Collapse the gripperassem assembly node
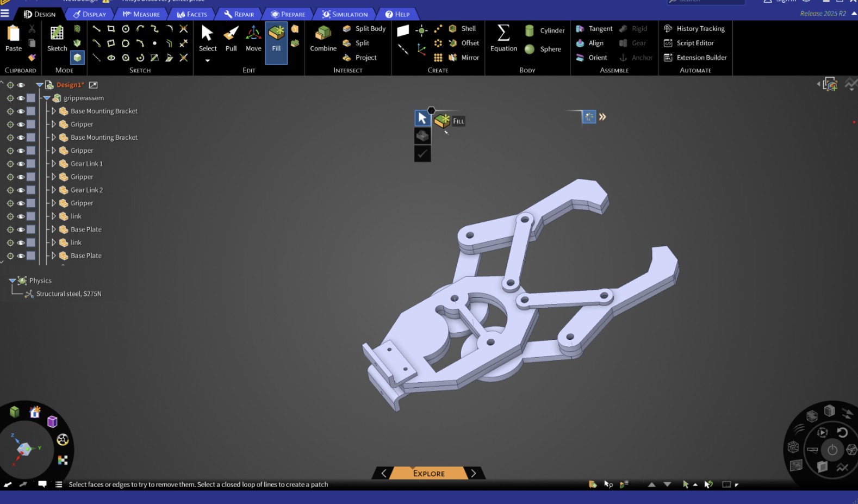This screenshot has height=504, width=858. 47,98
